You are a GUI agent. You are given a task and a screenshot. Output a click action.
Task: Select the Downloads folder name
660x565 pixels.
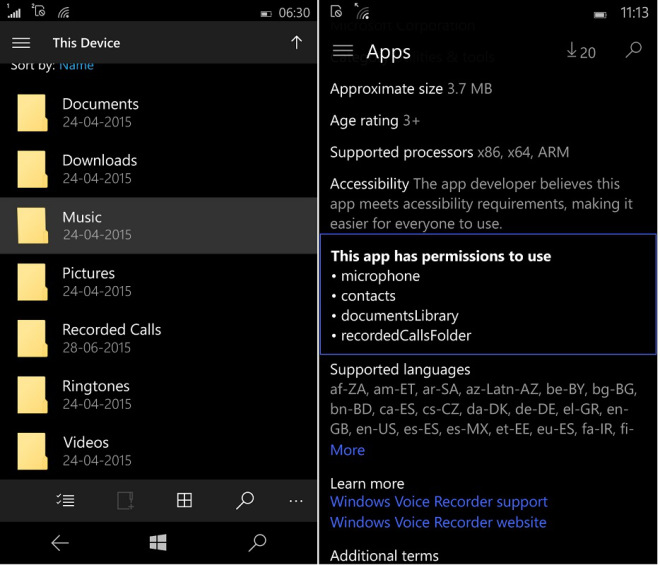point(100,160)
